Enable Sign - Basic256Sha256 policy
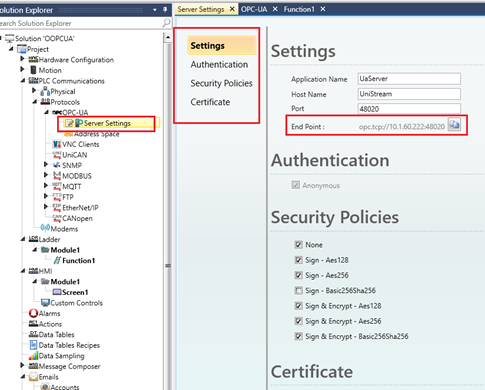 coord(299,291)
